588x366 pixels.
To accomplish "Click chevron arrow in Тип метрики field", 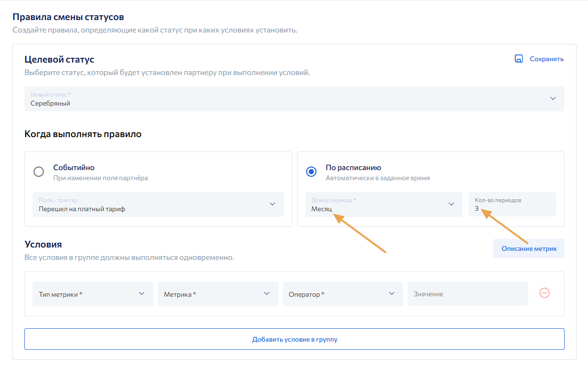I will pos(141,293).
